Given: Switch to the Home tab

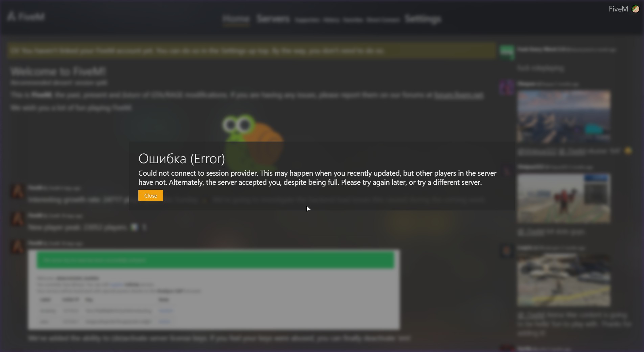Looking at the screenshot, I should [236, 19].
